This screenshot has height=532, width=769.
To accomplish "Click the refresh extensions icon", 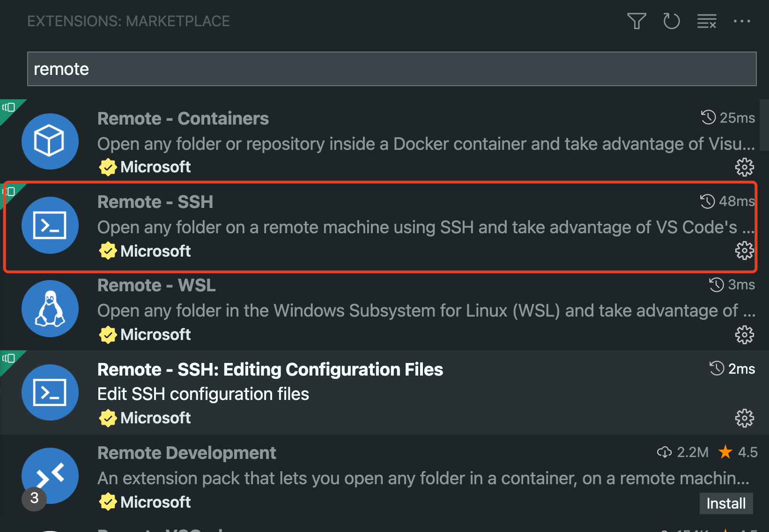I will 672,21.
